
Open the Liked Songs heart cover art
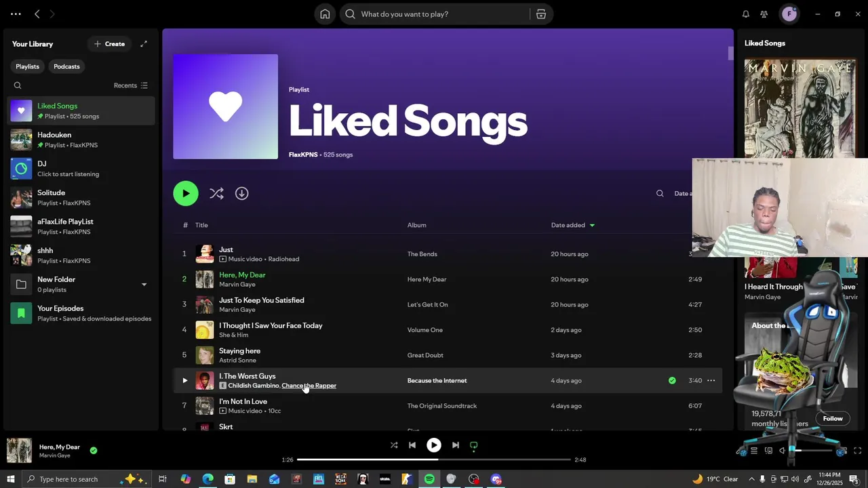(226, 106)
